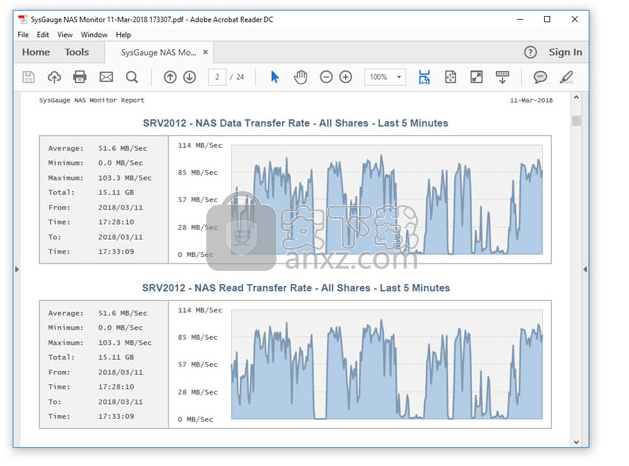The height and width of the screenshot is (466, 629).
Task: Select the arrow Selection tool
Action: pos(274,77)
